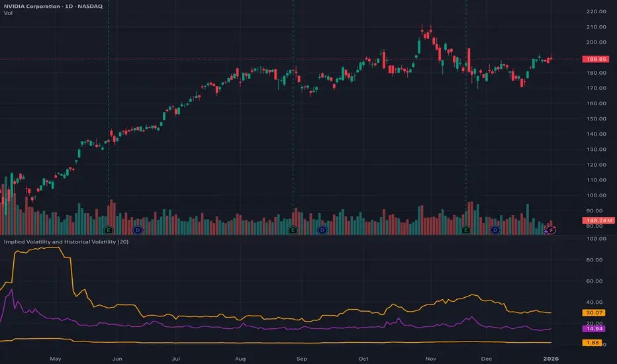Click 160.00 on the price scale
This screenshot has height=364, width=617.
(596, 103)
